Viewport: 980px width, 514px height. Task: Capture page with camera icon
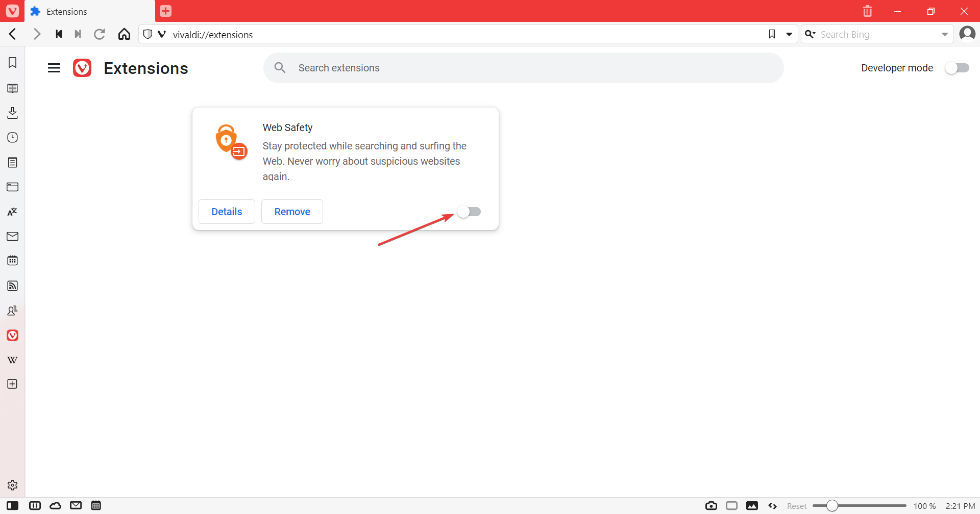coord(711,506)
